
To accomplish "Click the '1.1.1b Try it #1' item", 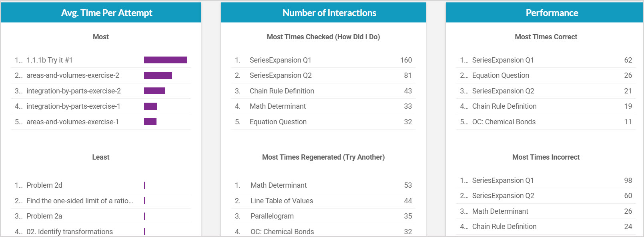I will pyautogui.click(x=49, y=60).
